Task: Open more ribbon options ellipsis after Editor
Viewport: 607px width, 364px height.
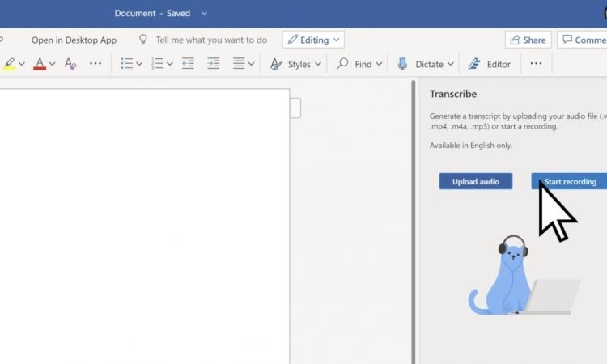Action: click(536, 63)
